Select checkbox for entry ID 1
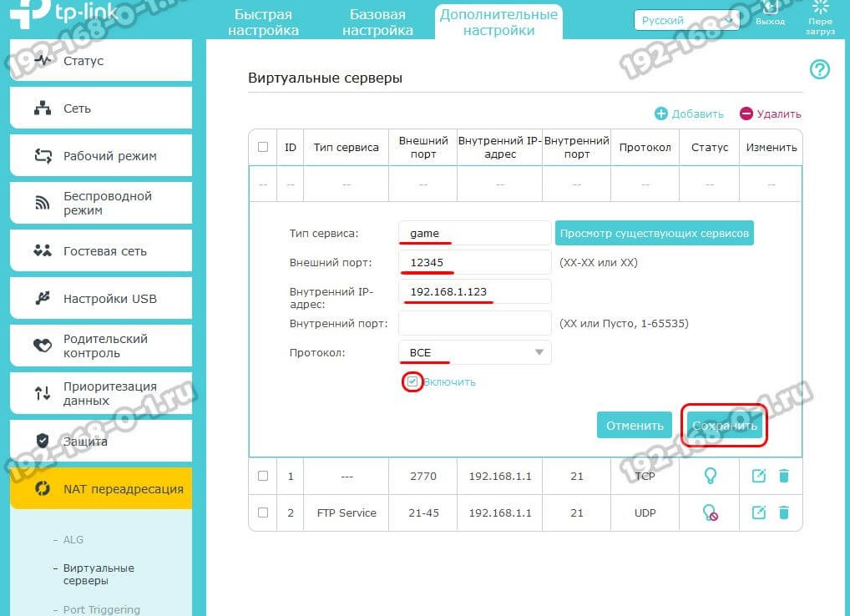This screenshot has height=616, width=850. [x=263, y=477]
